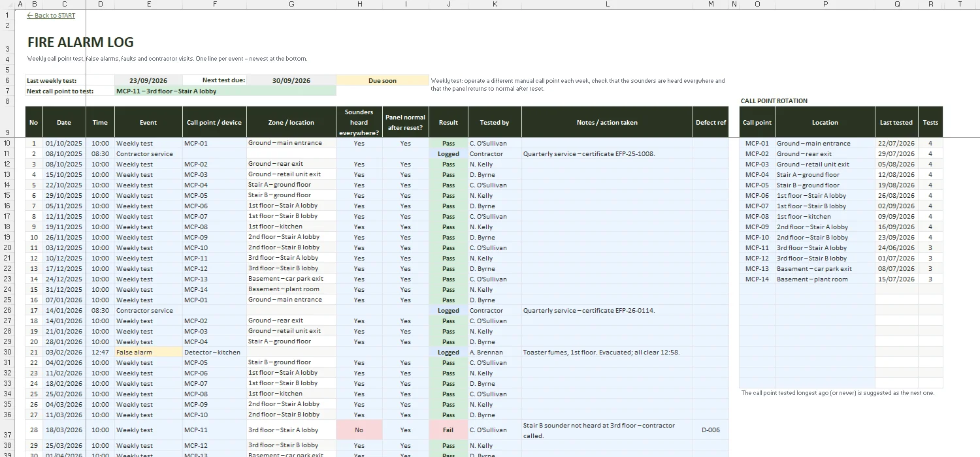Viewport: 980px width, 457px height.
Task: Select the False alarm event cell
Action: click(148, 352)
